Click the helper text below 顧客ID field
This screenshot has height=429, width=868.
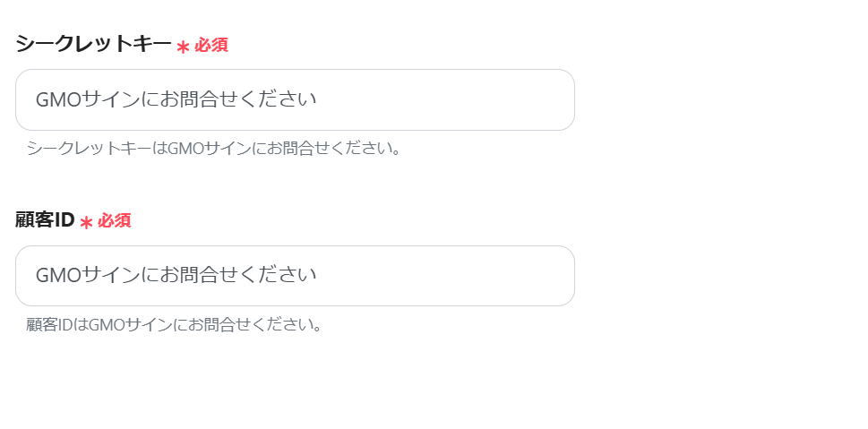[174, 324]
